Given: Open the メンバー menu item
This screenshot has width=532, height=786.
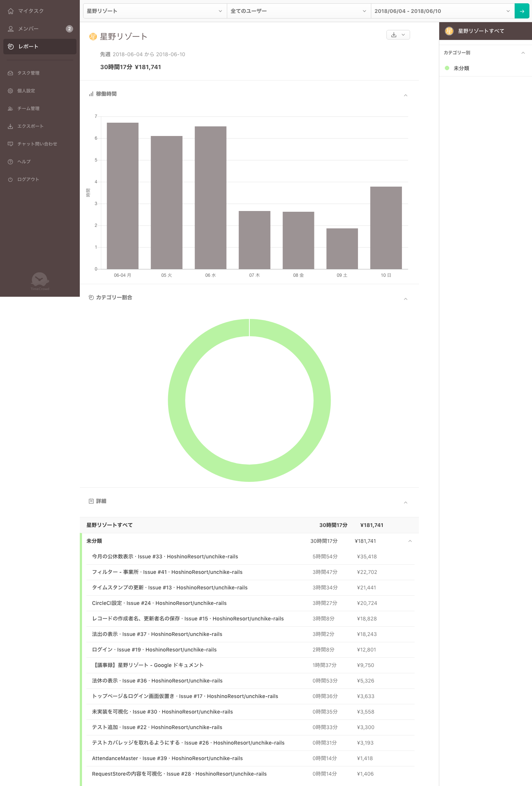Looking at the screenshot, I should click(40, 29).
